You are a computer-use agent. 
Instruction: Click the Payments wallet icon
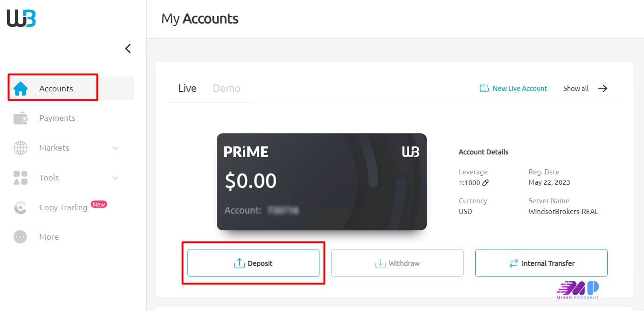tap(21, 118)
